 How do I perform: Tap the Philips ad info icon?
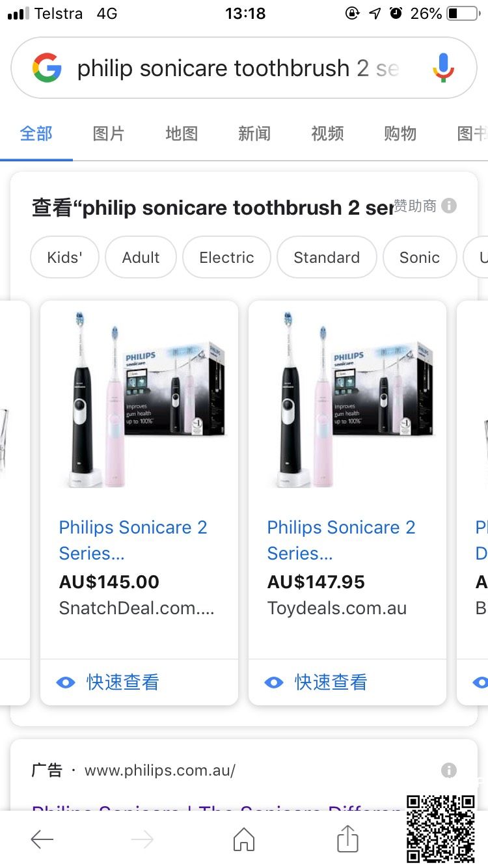[449, 770]
